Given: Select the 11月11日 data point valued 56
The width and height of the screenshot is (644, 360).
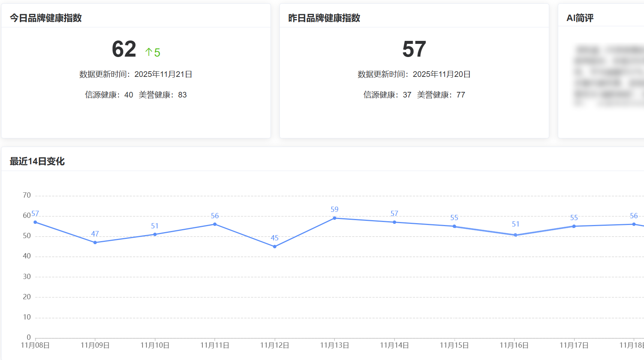Looking at the screenshot, I should [215, 224].
